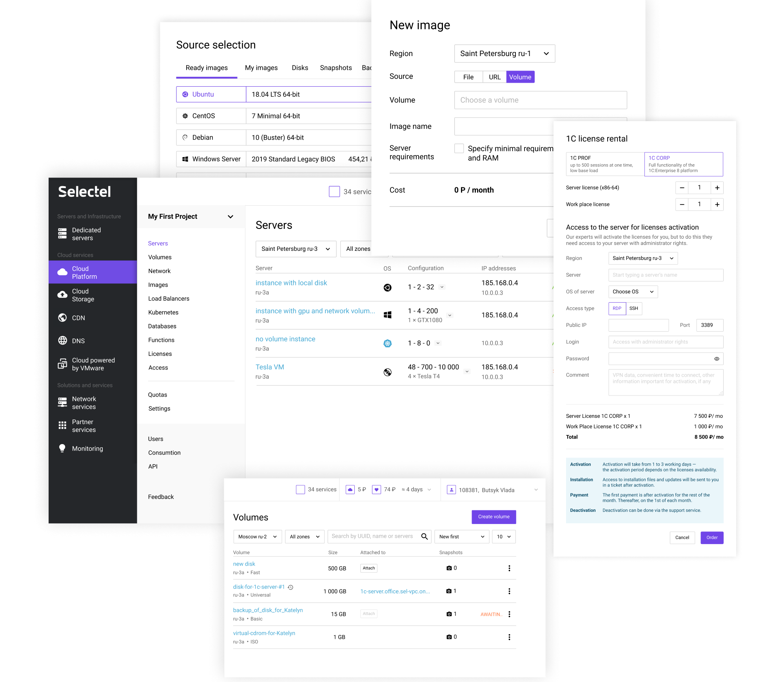Open Kubernetes in project menu
This screenshot has height=682, width=784.
163,312
